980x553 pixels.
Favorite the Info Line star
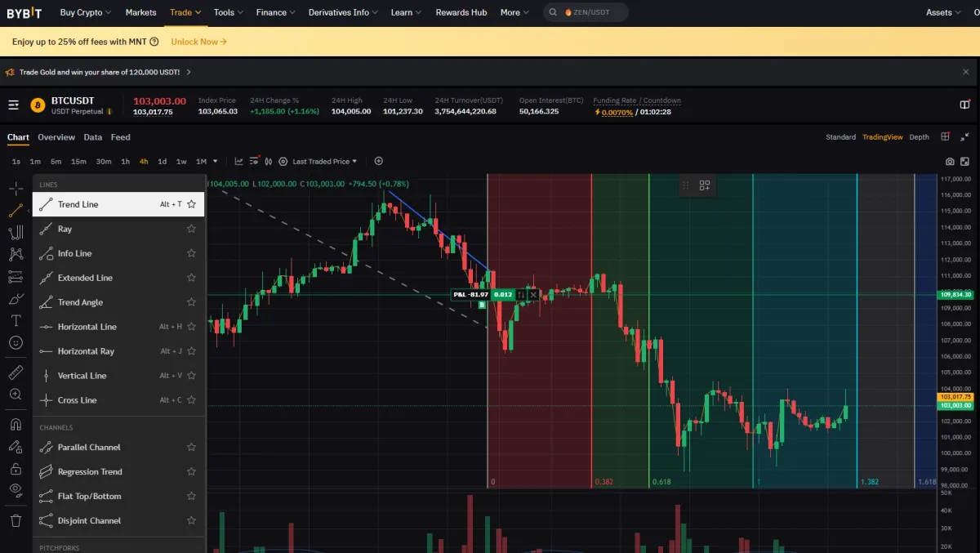191,253
